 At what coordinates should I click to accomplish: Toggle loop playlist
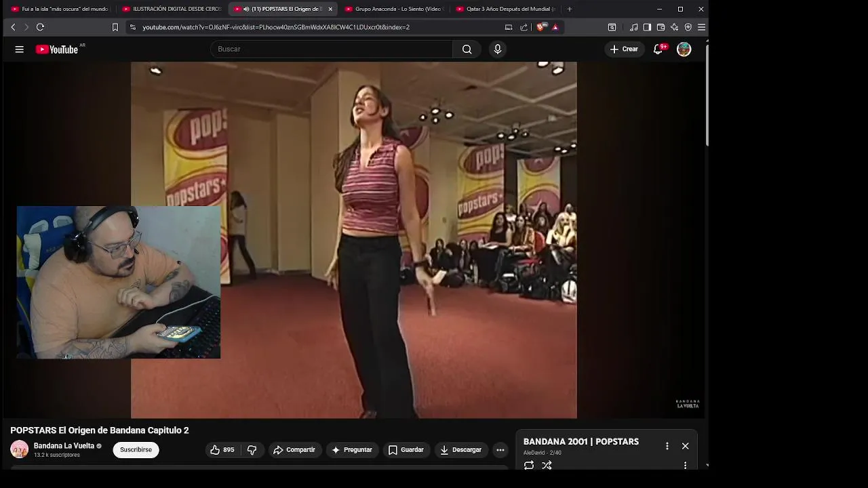(x=529, y=466)
